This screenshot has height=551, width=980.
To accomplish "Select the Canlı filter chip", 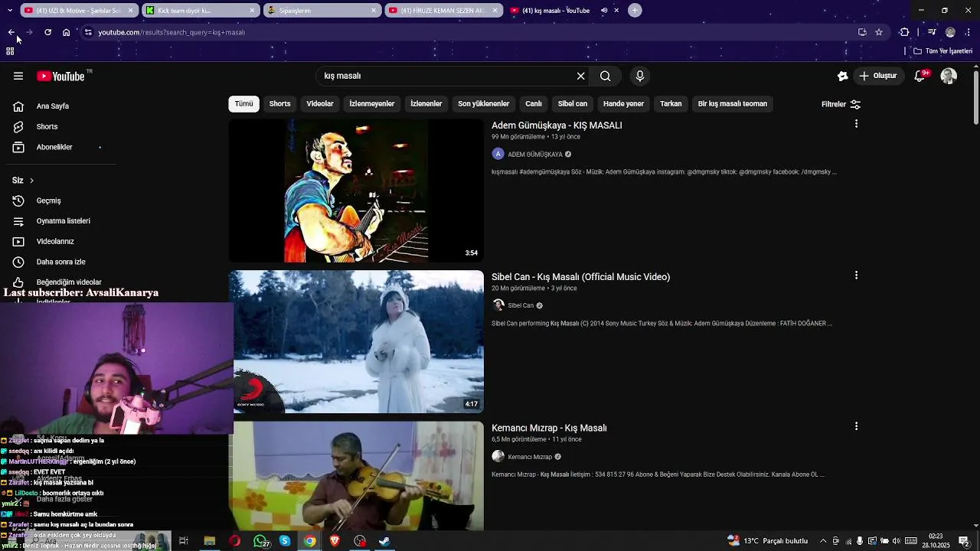I will point(534,104).
